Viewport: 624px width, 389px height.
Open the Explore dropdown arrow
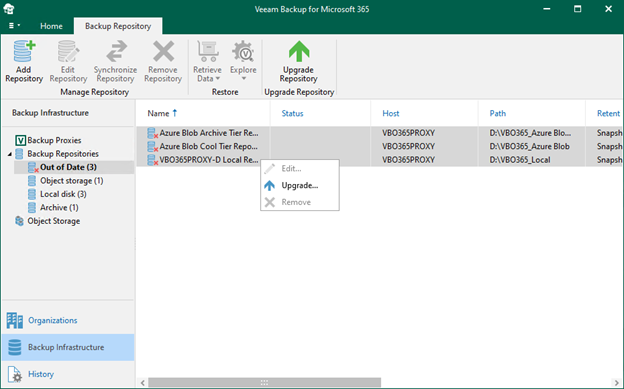point(244,78)
